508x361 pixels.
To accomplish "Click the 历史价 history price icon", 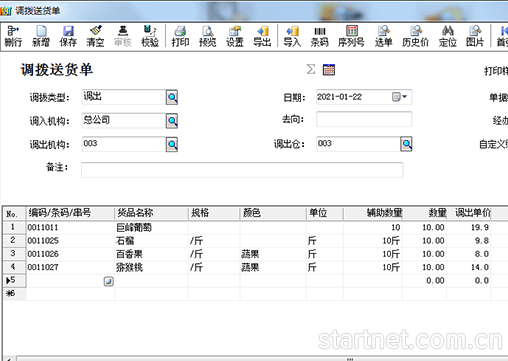I will (x=415, y=36).
